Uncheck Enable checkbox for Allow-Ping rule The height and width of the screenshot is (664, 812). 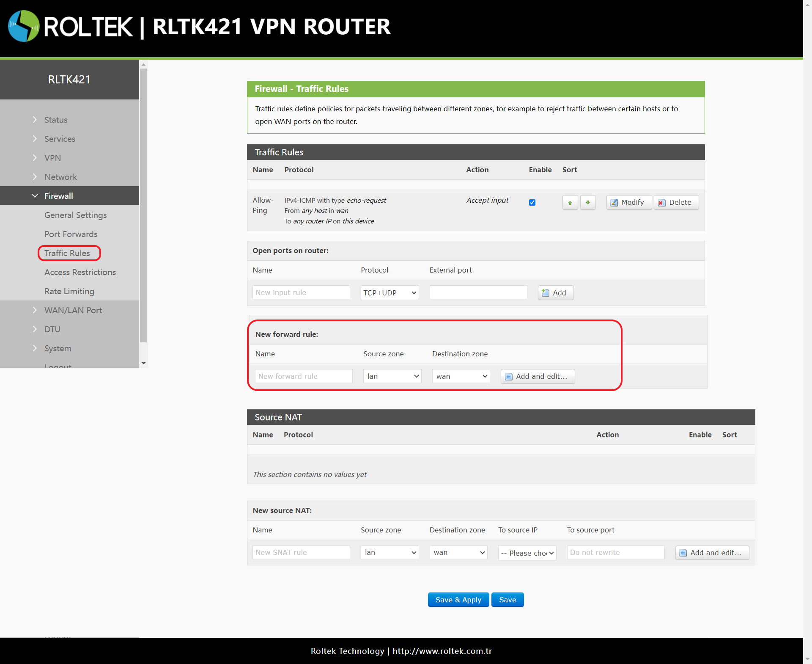coord(532,203)
